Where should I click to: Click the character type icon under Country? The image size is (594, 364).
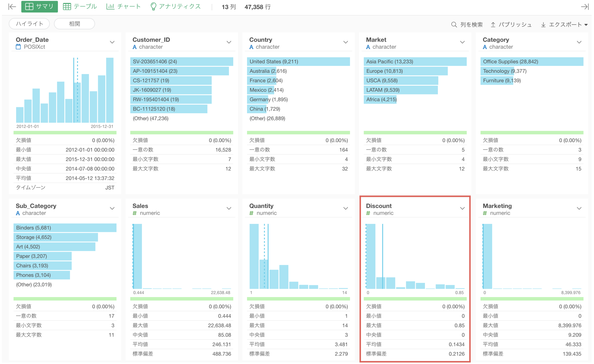pos(251,47)
